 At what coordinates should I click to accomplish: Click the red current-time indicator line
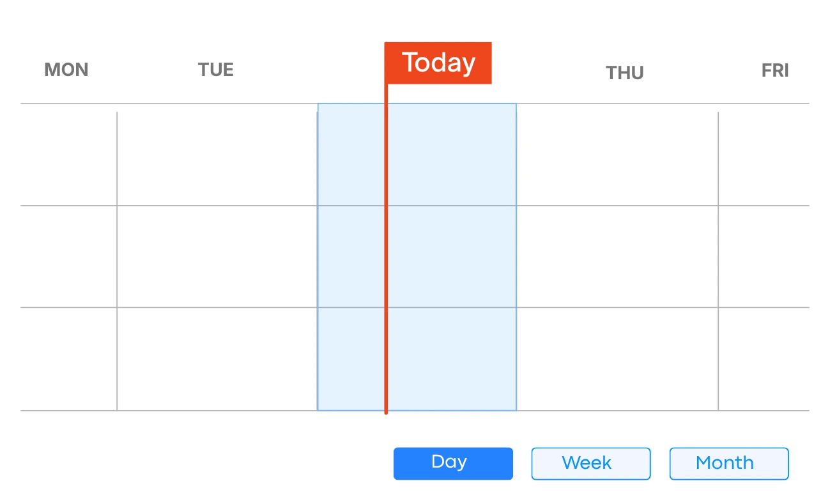pos(386,256)
